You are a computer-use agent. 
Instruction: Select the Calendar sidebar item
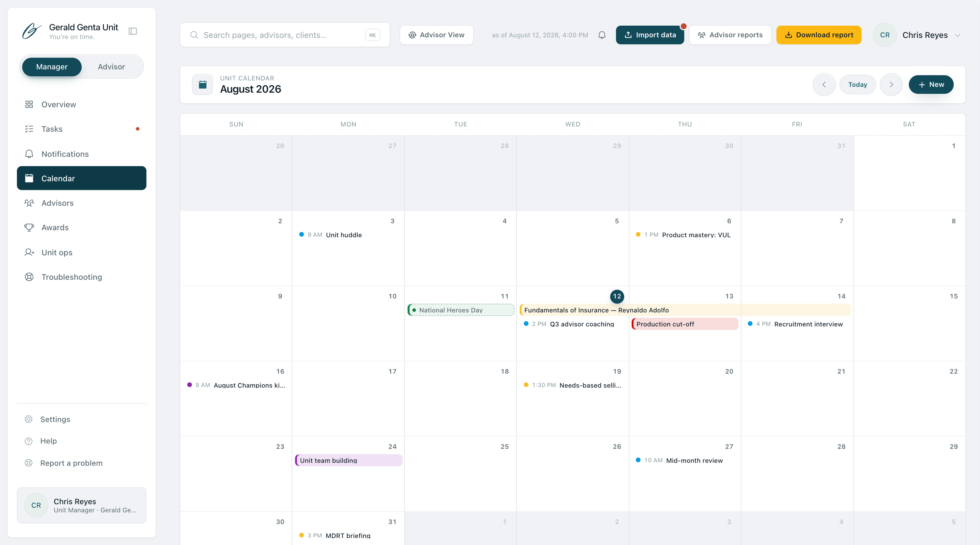click(81, 178)
